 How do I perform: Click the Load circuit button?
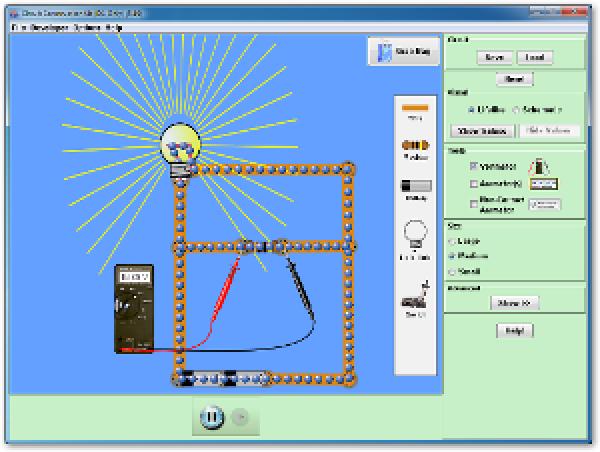coord(535,57)
